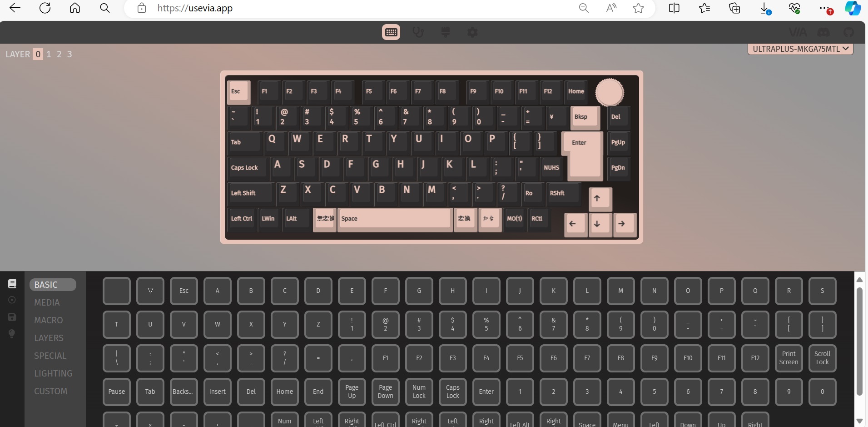Click the browser search magnifier icon
This screenshot has width=868, height=427.
[105, 8]
